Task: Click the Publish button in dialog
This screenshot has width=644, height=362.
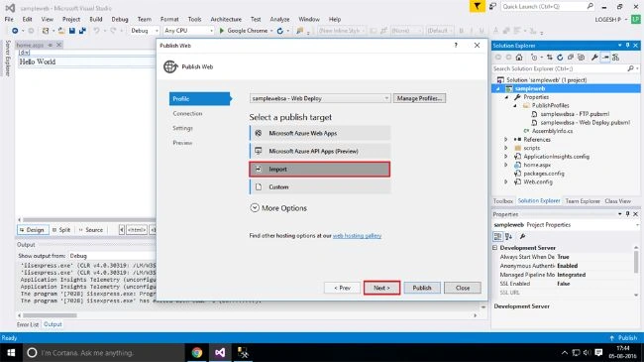Action: [422, 288]
